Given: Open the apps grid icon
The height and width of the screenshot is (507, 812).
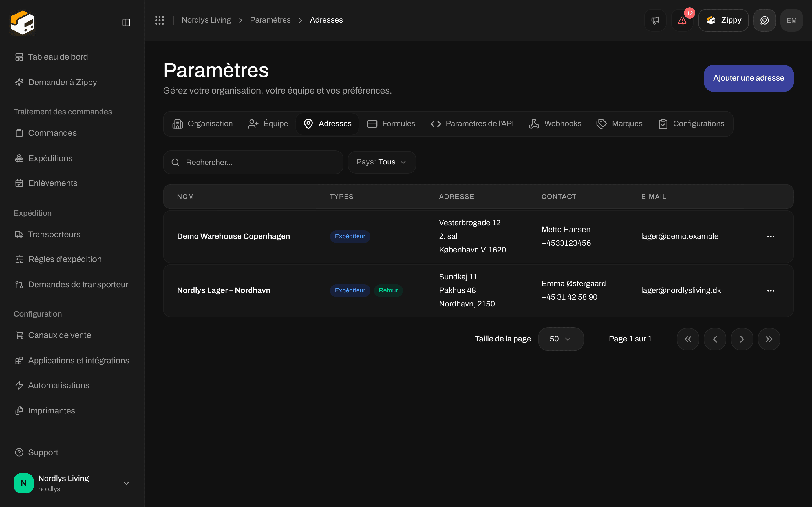Looking at the screenshot, I should pyautogui.click(x=159, y=20).
